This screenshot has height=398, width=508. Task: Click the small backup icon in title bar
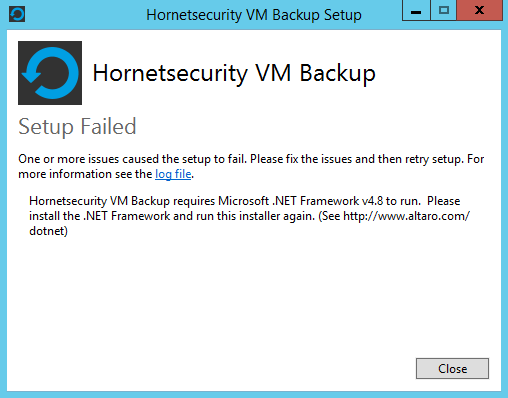coord(17,14)
